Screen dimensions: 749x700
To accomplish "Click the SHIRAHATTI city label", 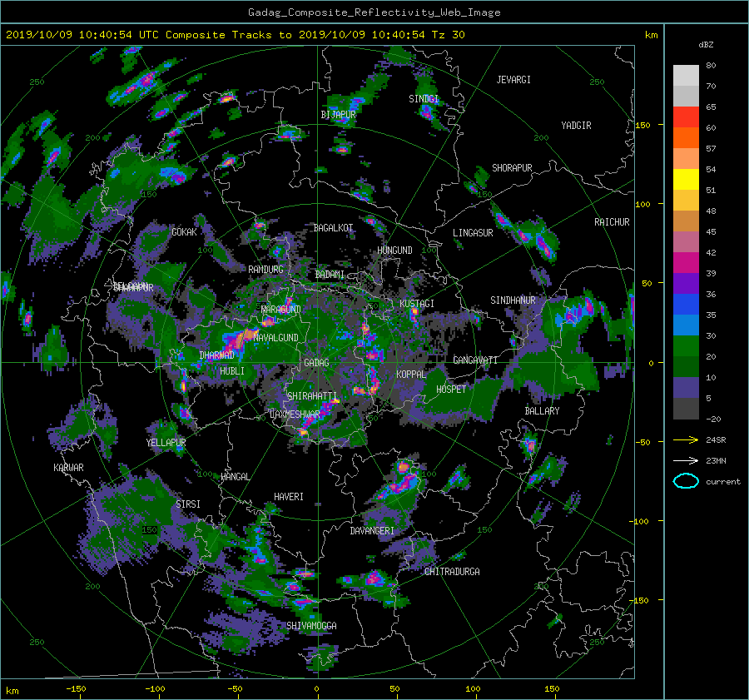I will [x=312, y=396].
